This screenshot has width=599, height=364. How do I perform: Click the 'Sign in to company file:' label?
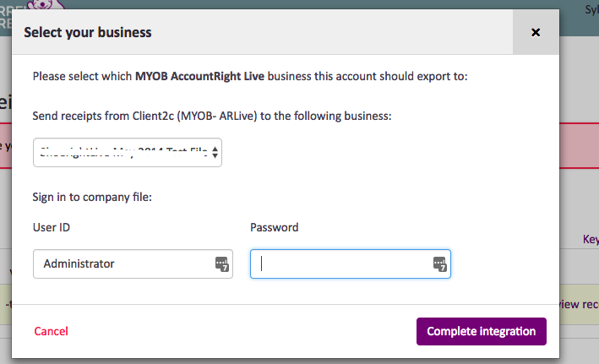pyautogui.click(x=92, y=197)
